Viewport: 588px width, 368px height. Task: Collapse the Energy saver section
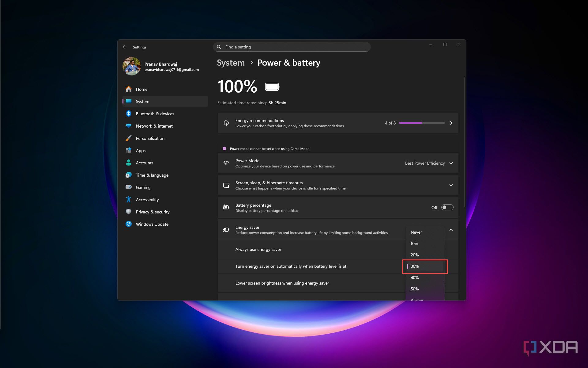pos(451,230)
